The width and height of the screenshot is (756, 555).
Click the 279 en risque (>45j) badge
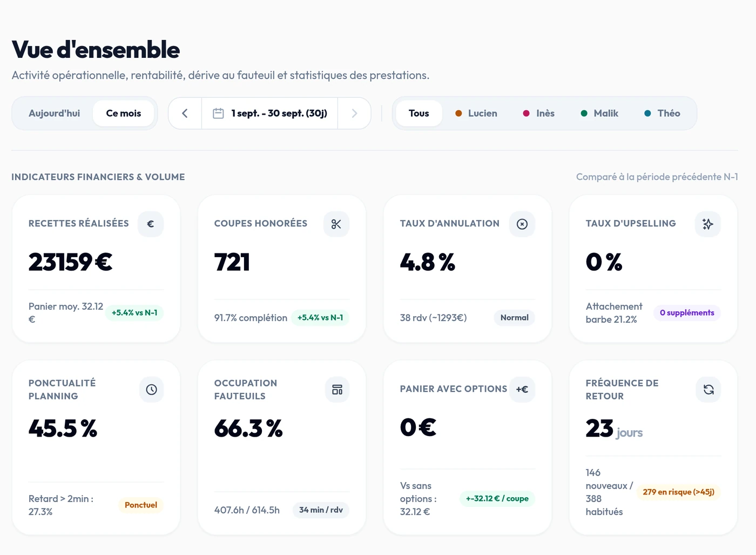click(679, 492)
